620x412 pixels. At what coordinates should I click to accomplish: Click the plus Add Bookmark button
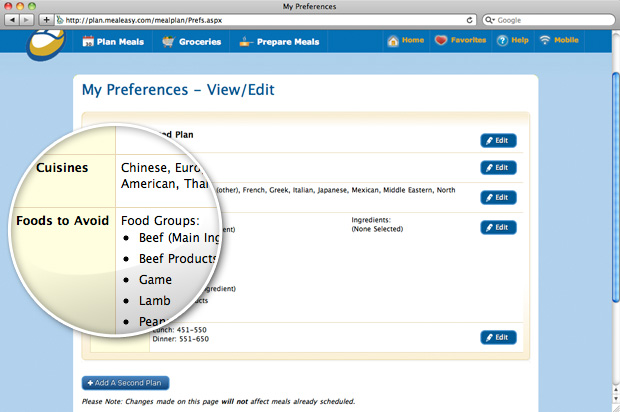(46, 19)
